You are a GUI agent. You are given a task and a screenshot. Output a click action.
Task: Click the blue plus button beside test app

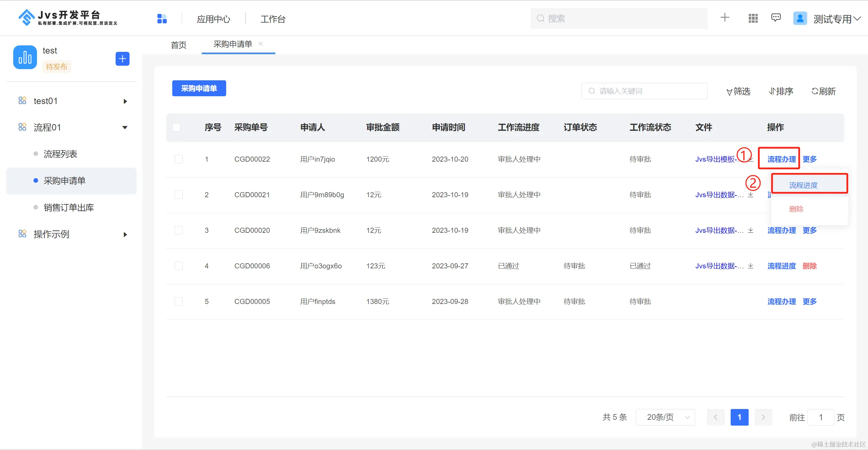[122, 59]
